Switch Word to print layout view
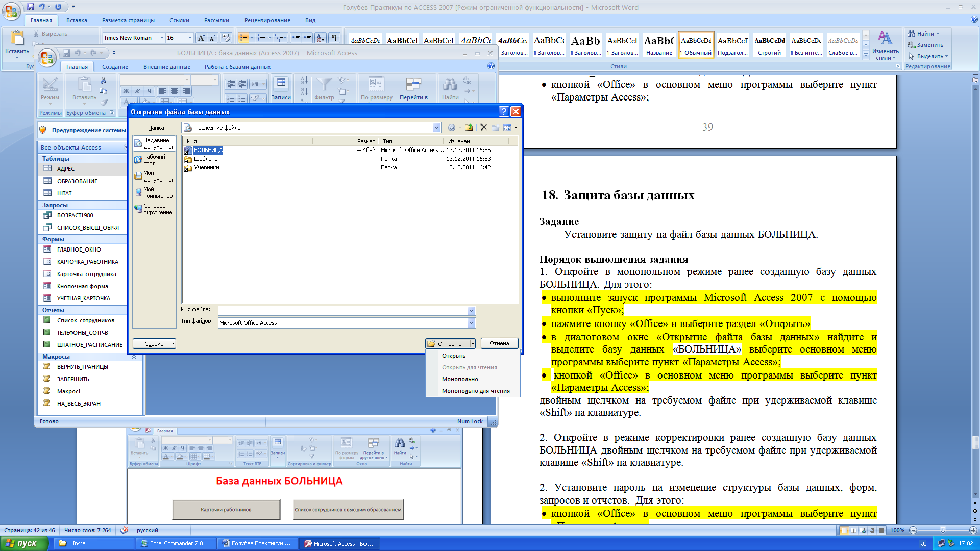Screen dimensions: 980x551 tap(844, 530)
